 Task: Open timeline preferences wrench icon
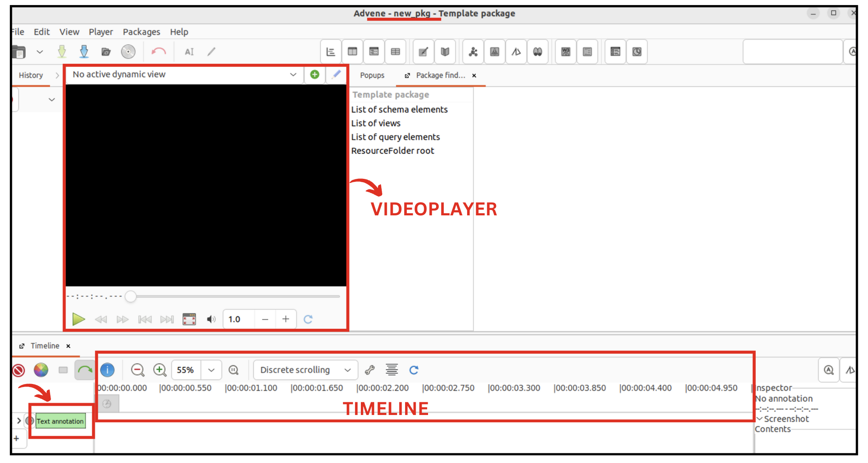coord(370,370)
